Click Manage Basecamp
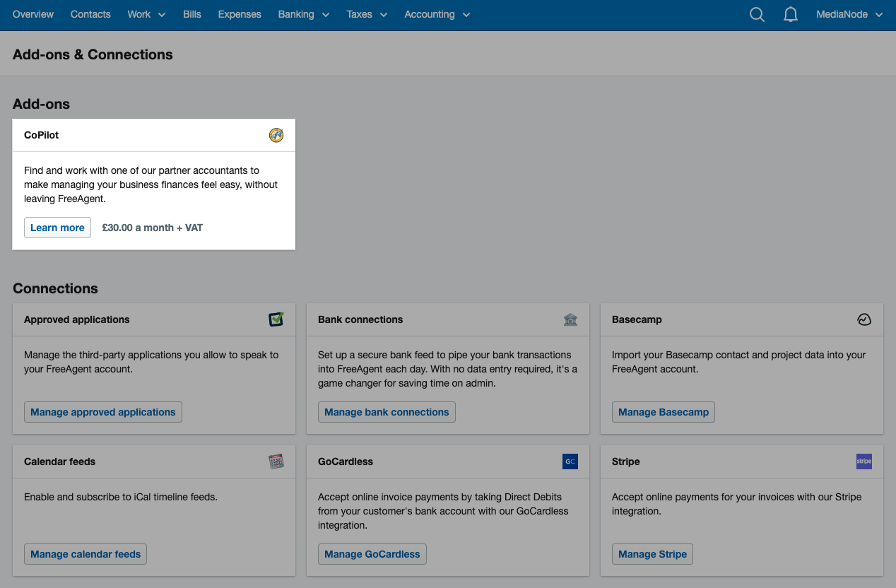This screenshot has height=588, width=896. click(x=664, y=412)
